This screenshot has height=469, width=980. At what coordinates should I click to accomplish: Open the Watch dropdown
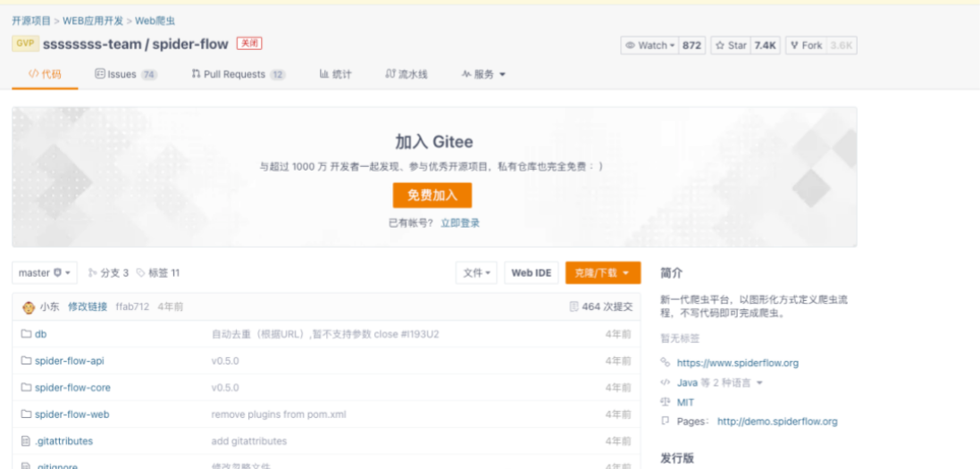pos(649,46)
